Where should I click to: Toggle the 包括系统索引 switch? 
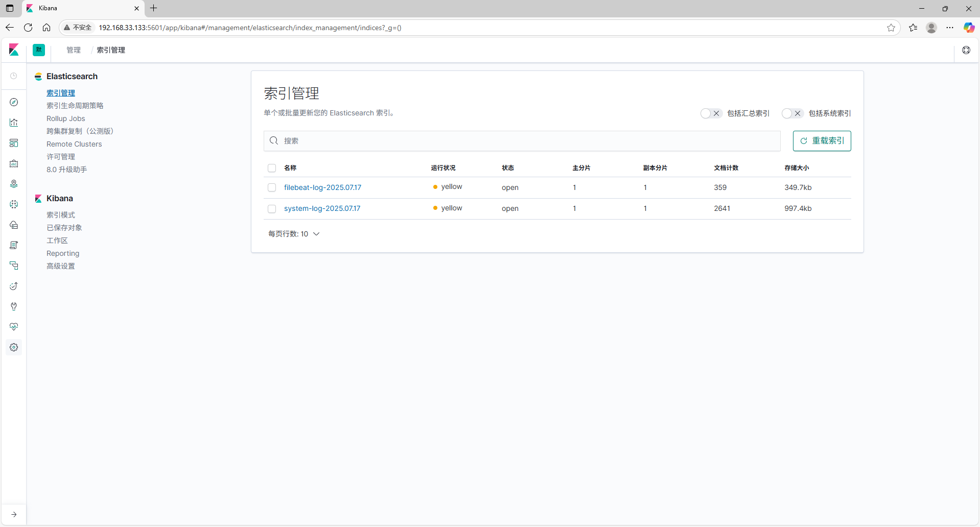[792, 113]
